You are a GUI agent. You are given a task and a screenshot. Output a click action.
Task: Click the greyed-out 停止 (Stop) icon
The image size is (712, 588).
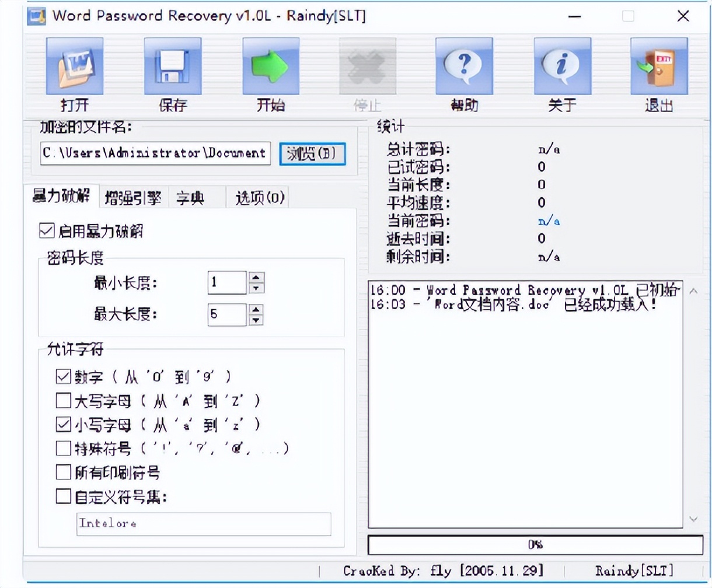tap(368, 66)
